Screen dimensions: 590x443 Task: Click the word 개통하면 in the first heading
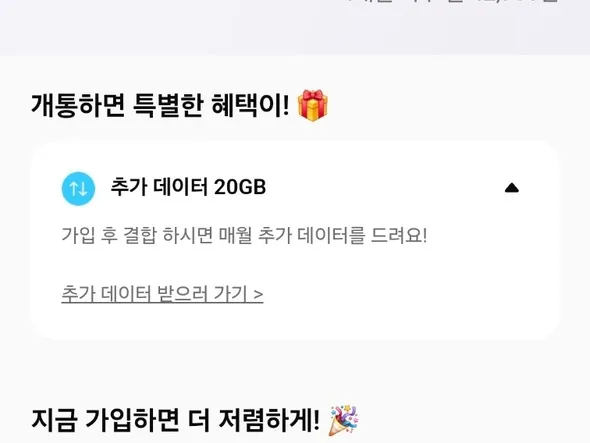point(78,105)
